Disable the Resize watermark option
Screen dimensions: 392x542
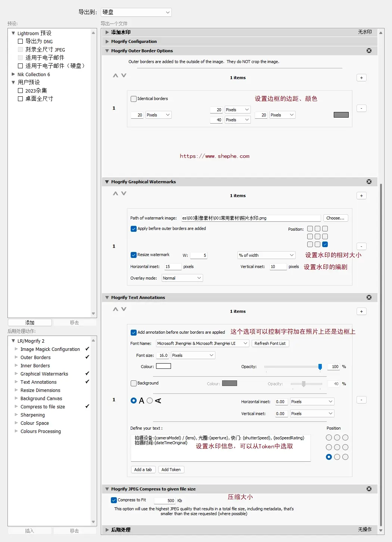pyautogui.click(x=133, y=255)
